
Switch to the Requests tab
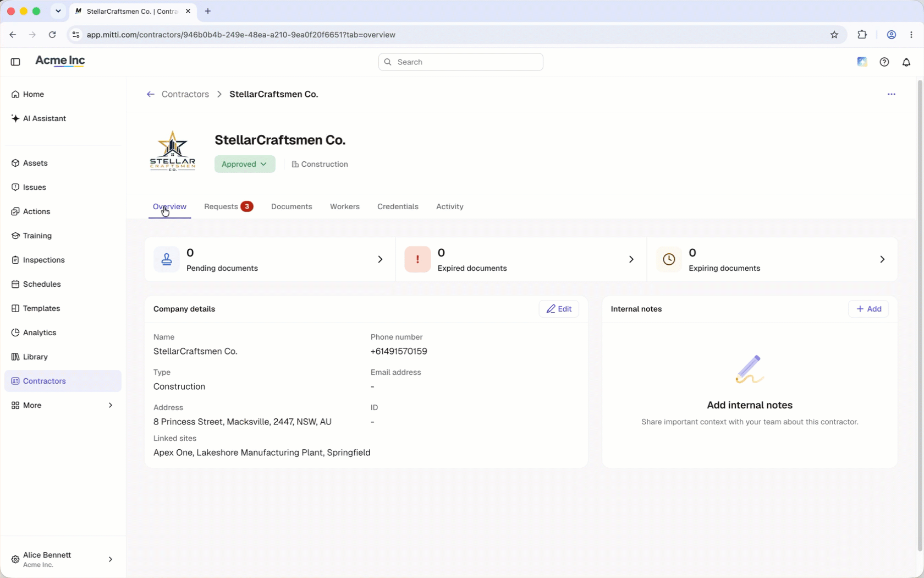[x=228, y=206]
